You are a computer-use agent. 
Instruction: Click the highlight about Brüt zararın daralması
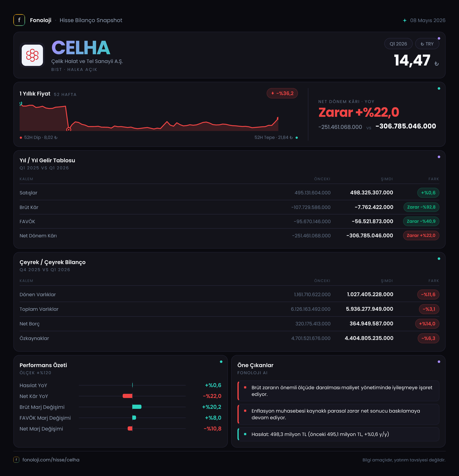pyautogui.click(x=338, y=391)
